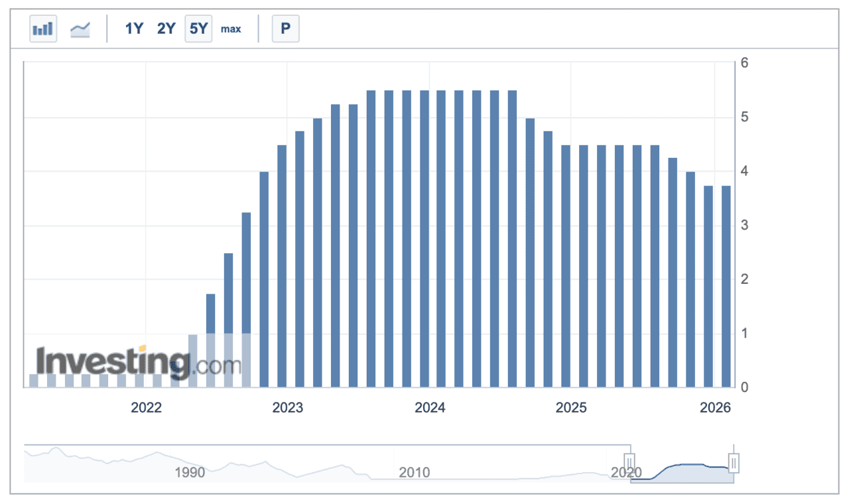Screen dimensions: 849x504
Task: Click the 2023 x-axis label
Action: (x=288, y=408)
